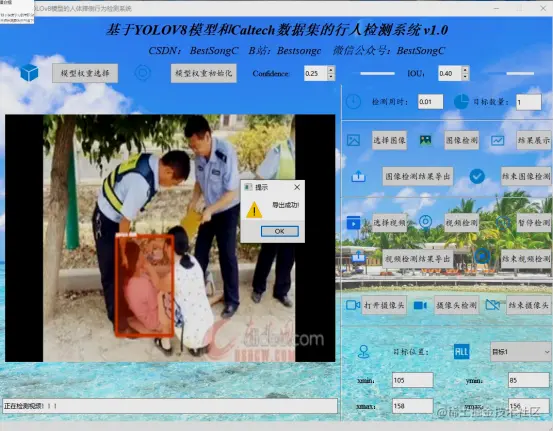Click the warning icon in the 提示 dialog

pyautogui.click(x=254, y=209)
